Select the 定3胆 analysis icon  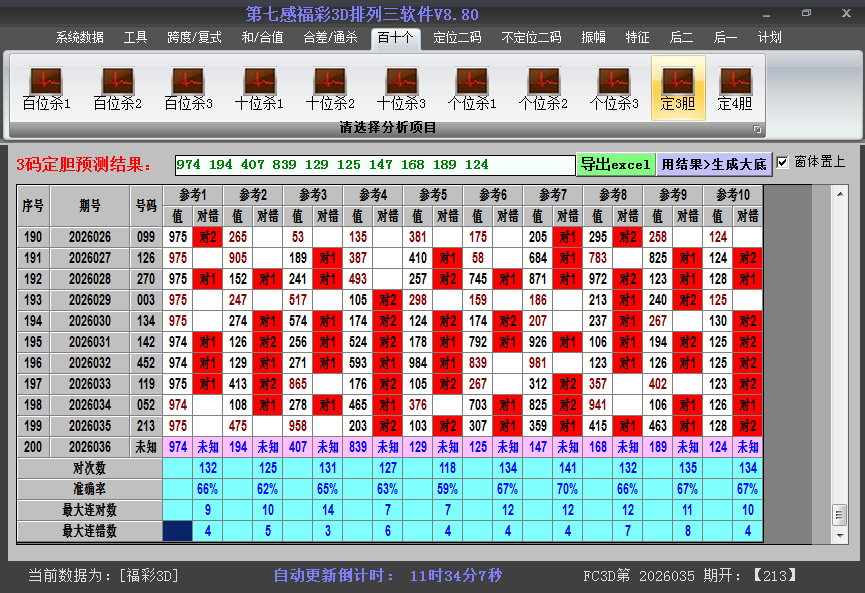point(678,88)
